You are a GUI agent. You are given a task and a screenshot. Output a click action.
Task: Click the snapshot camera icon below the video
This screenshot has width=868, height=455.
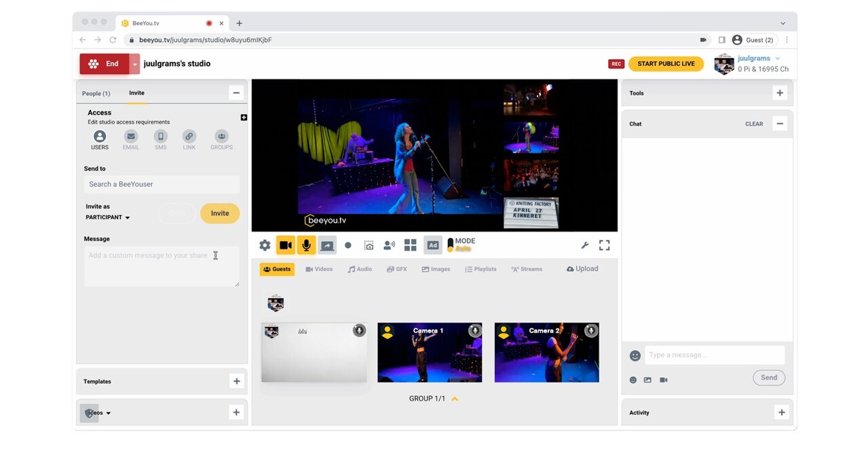[368, 244]
